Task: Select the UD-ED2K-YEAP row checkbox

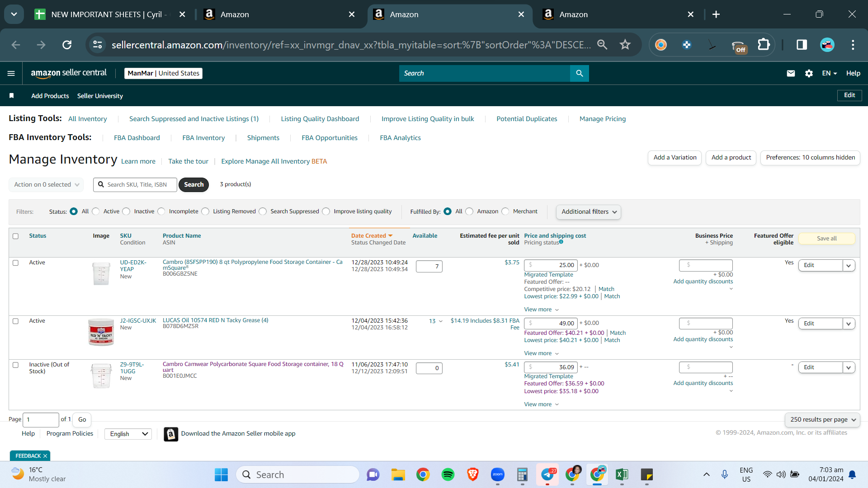Action: coord(15,263)
